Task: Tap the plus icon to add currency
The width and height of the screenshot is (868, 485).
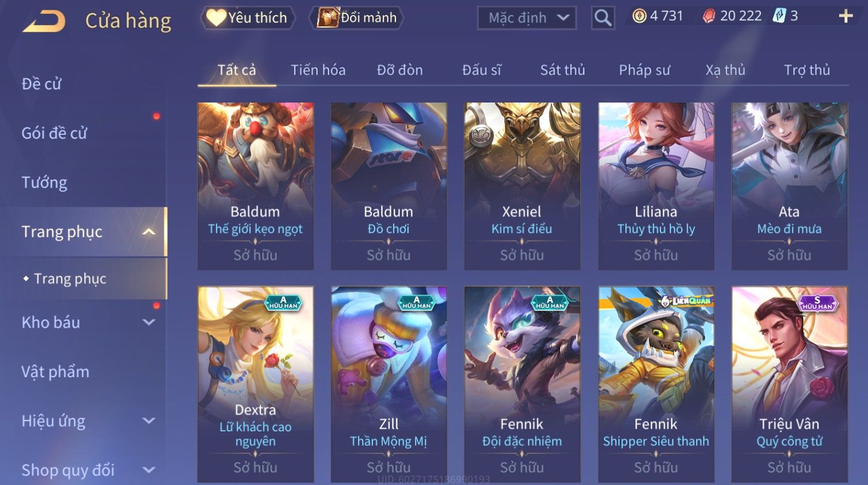Action: tap(846, 16)
